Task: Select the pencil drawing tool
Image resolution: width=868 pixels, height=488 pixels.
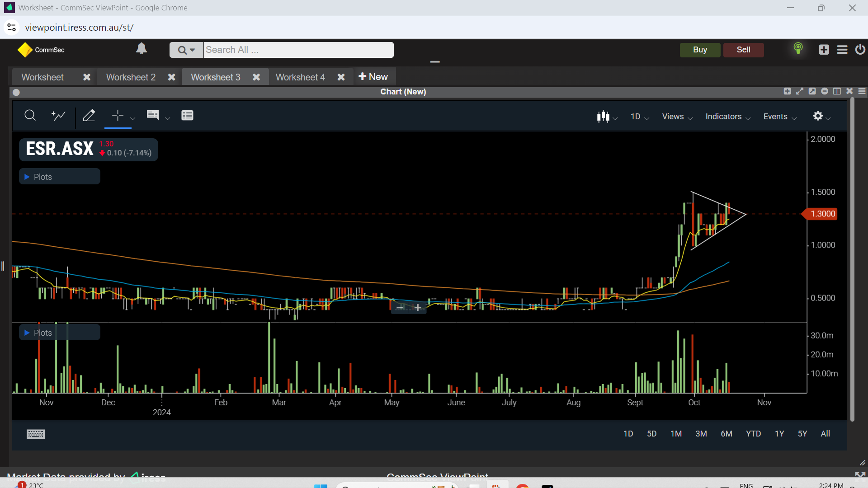Action: [x=89, y=116]
